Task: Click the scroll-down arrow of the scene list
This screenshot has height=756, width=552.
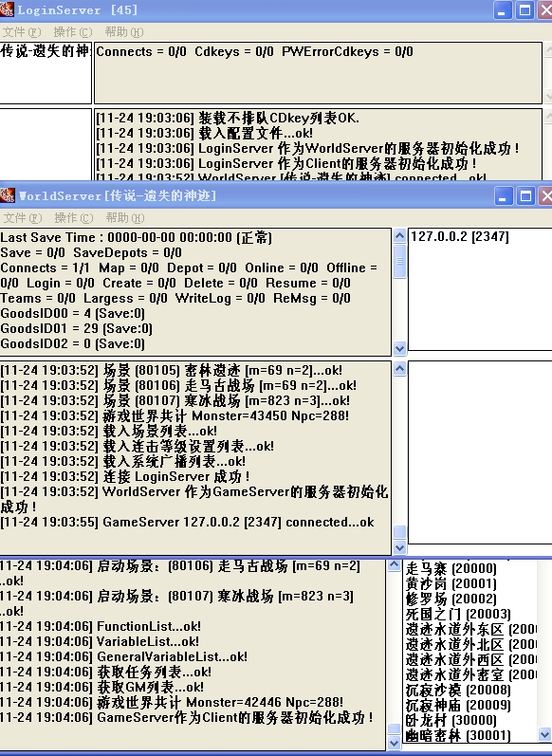Action: [x=544, y=735]
